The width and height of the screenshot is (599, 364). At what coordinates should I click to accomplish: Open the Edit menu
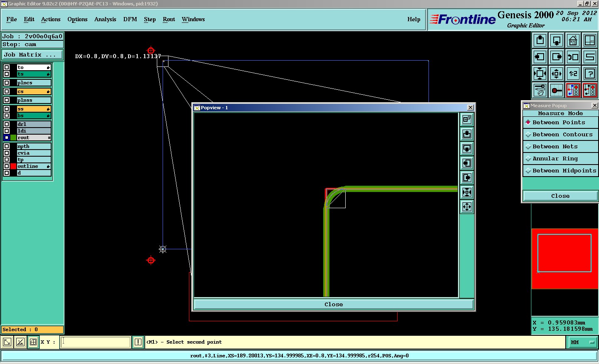tap(29, 20)
